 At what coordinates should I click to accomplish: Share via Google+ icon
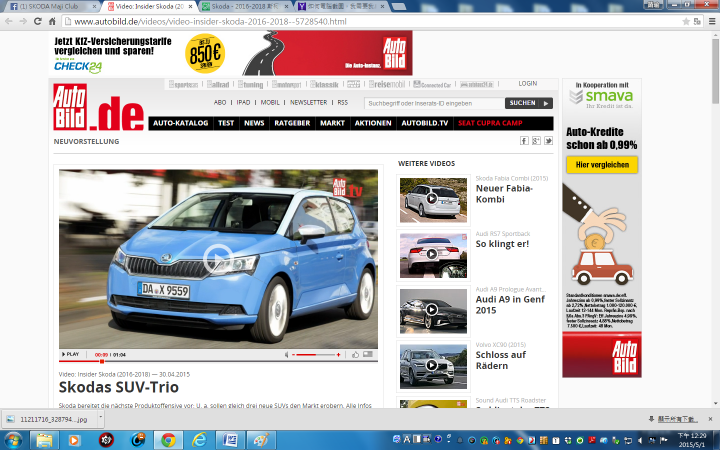(536, 141)
